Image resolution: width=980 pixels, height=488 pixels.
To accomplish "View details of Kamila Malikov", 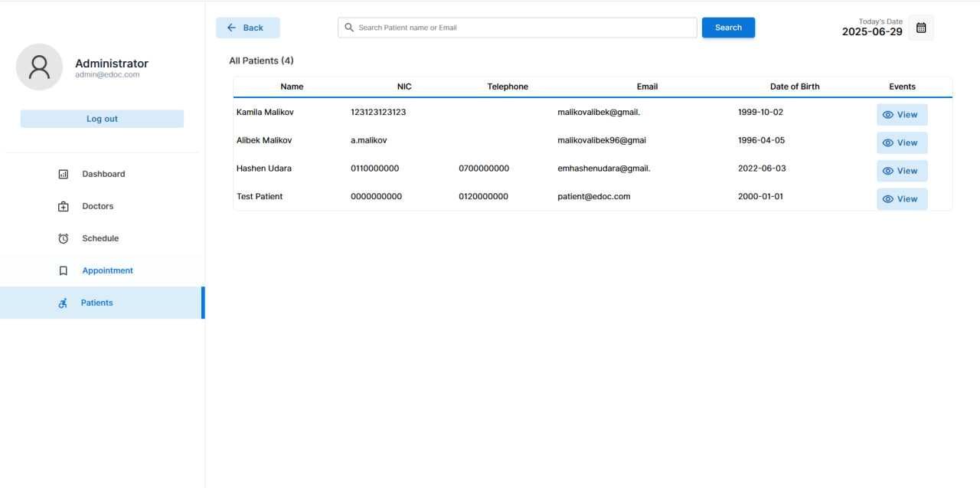I will click(902, 115).
